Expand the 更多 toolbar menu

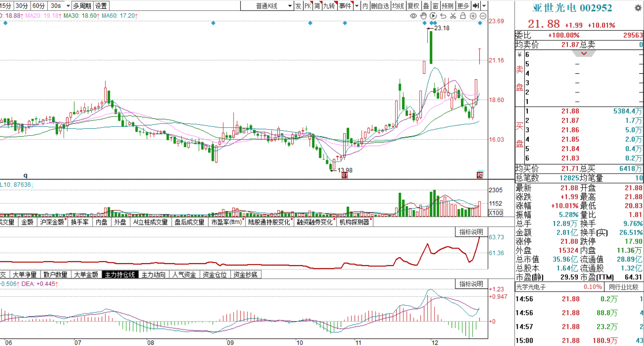pyautogui.click(x=463, y=6)
